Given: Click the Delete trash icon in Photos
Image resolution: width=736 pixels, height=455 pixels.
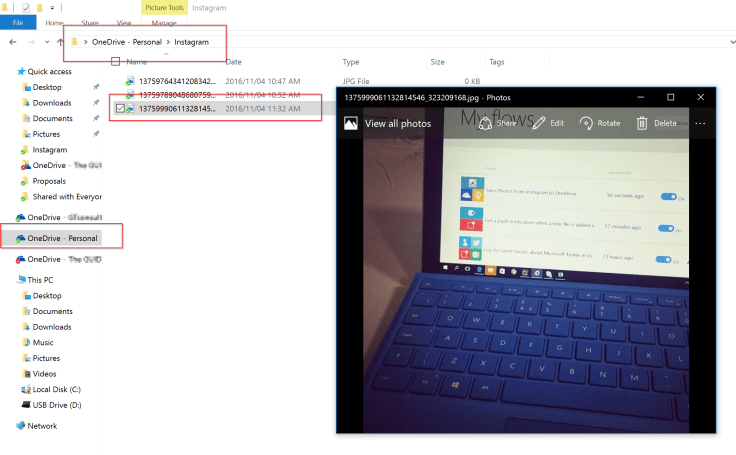Looking at the screenshot, I should point(642,123).
